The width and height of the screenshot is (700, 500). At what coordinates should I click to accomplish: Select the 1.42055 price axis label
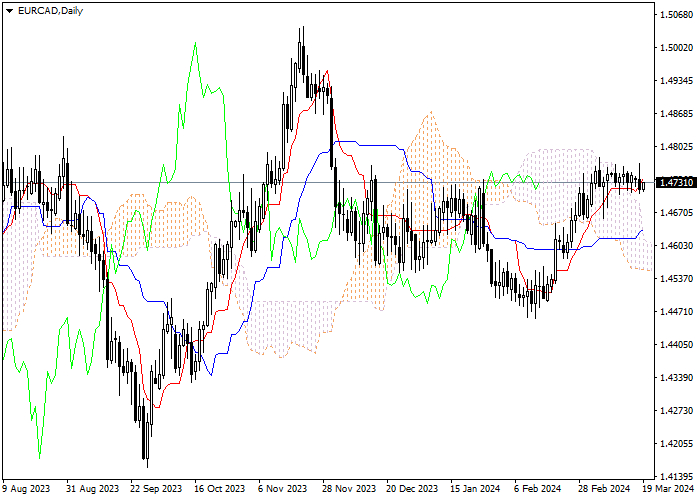click(676, 444)
